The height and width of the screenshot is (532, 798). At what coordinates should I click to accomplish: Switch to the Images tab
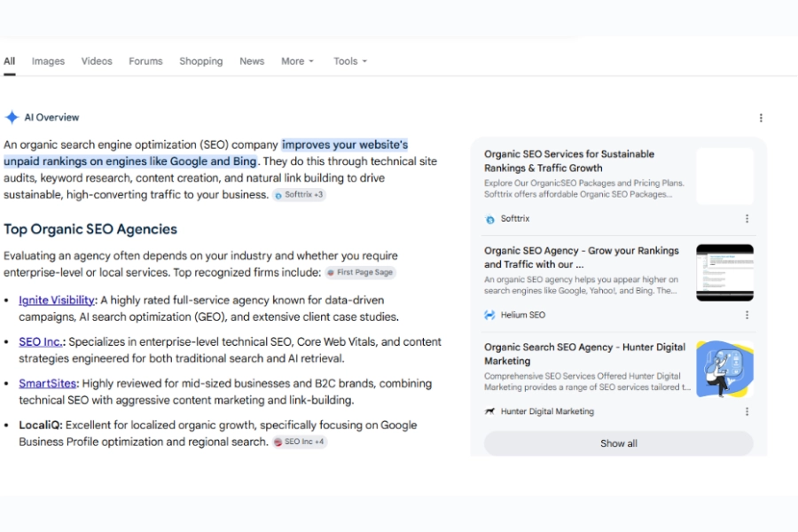[49, 61]
